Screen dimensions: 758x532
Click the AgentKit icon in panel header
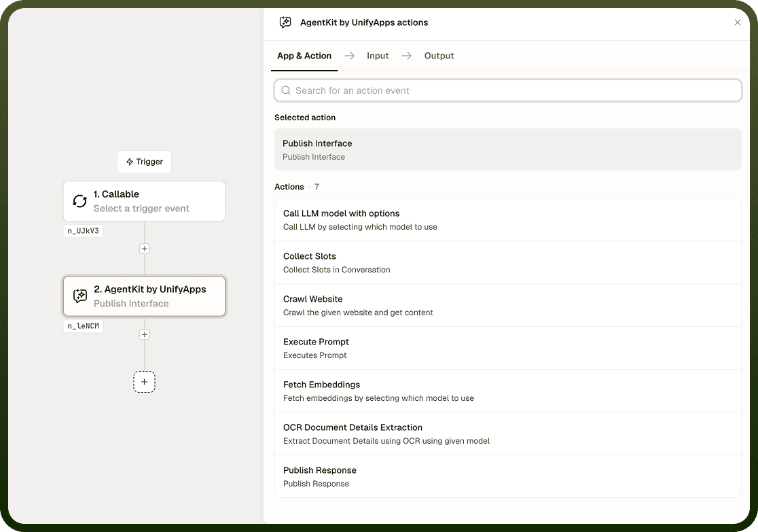point(285,22)
